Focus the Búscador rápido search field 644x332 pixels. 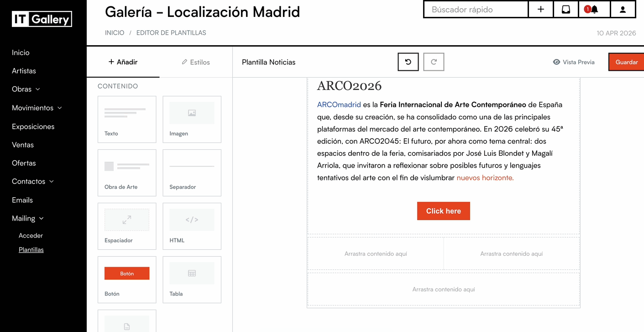tap(476, 9)
